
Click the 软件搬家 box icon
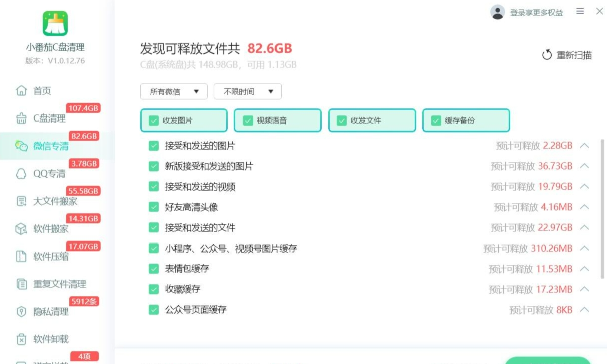tap(21, 229)
